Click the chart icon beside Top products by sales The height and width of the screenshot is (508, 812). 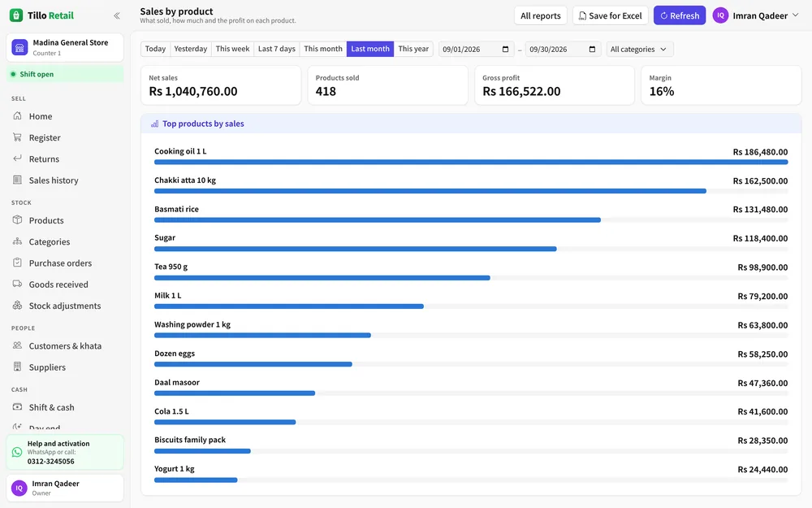pos(154,124)
